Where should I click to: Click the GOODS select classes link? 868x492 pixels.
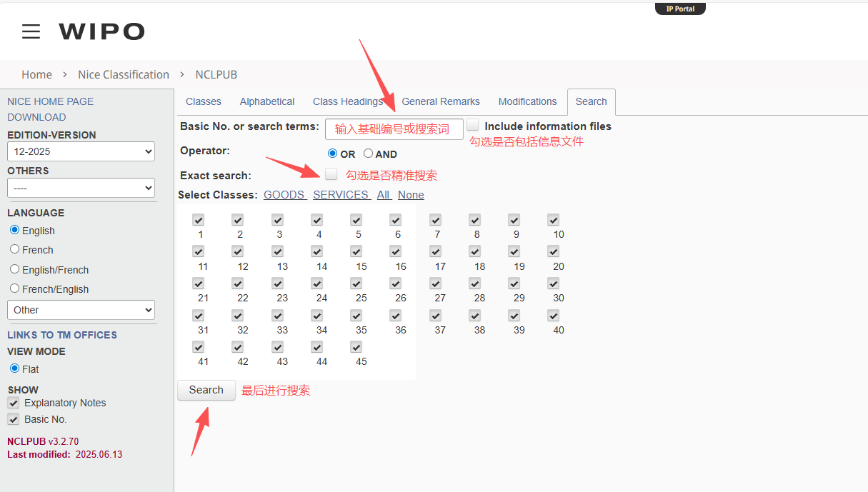(284, 195)
